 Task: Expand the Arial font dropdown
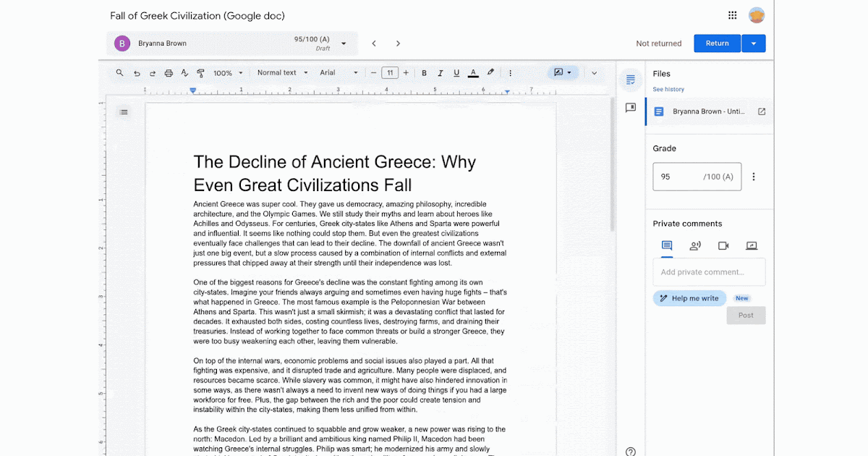pos(339,73)
